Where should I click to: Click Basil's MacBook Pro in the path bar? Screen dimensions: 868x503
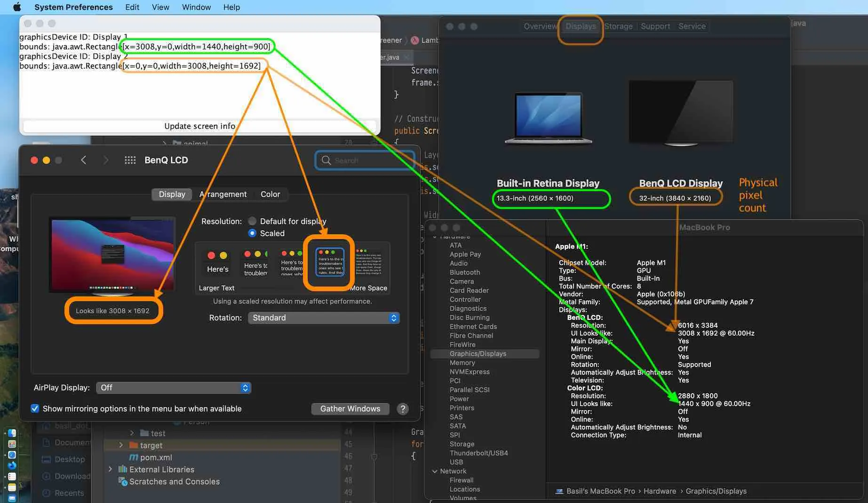pyautogui.click(x=601, y=491)
